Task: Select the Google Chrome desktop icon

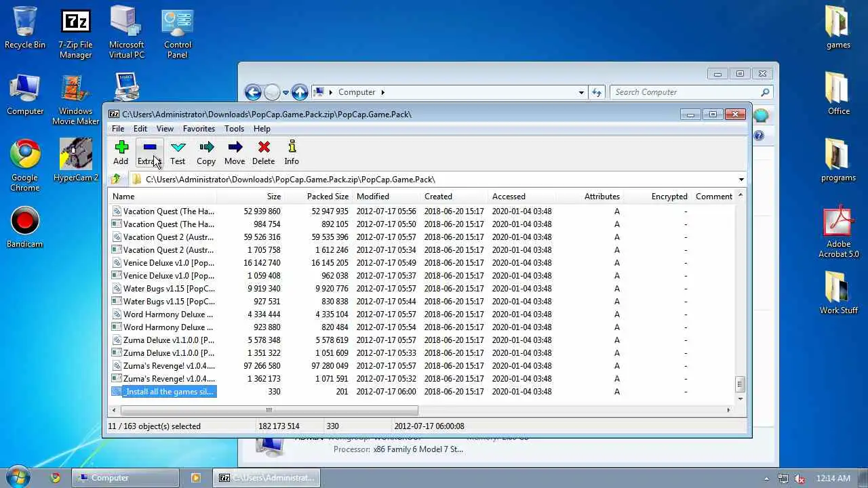Action: point(25,166)
